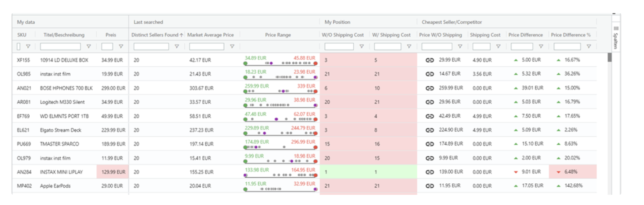The width and height of the screenshot is (644, 205).
Task: Select price difference cell "39.01 EUR"
Action: [x=532, y=88]
